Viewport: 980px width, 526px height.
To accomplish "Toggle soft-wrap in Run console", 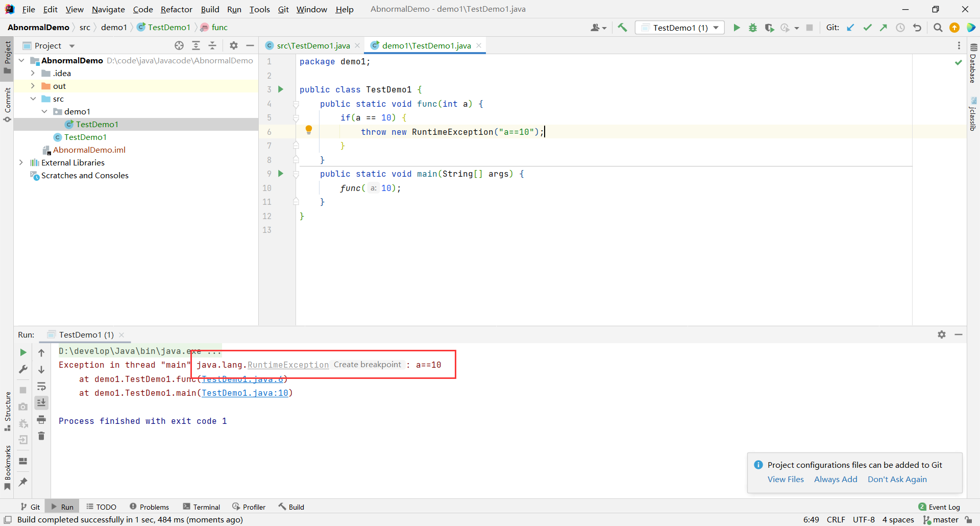I will (41, 386).
